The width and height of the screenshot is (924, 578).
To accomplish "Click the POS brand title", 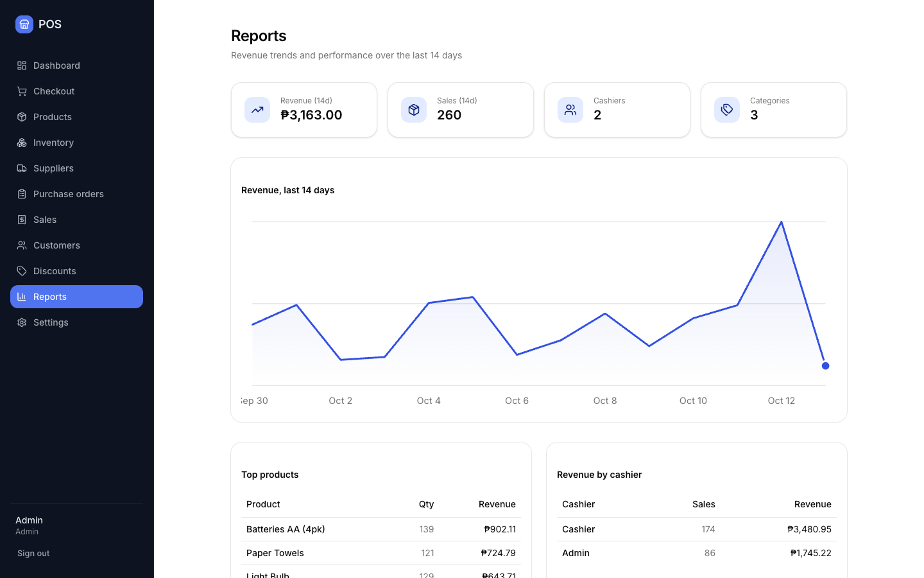I will (50, 24).
